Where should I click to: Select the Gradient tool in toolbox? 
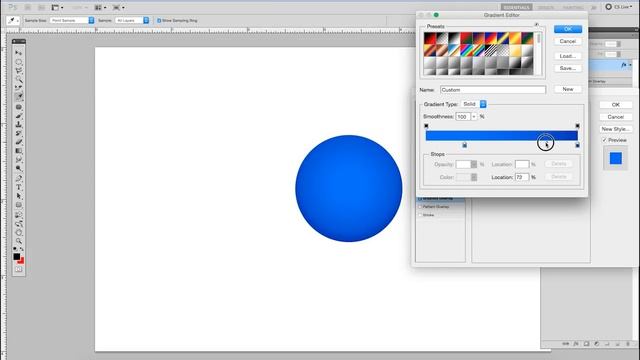[18, 151]
